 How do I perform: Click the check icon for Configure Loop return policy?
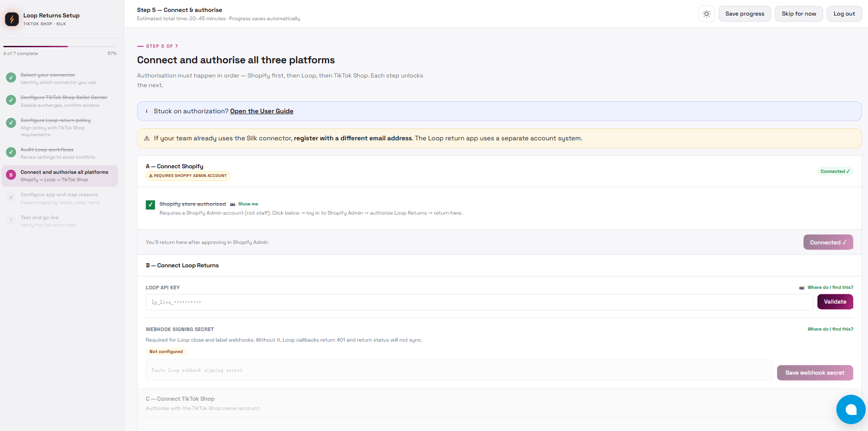tap(11, 123)
